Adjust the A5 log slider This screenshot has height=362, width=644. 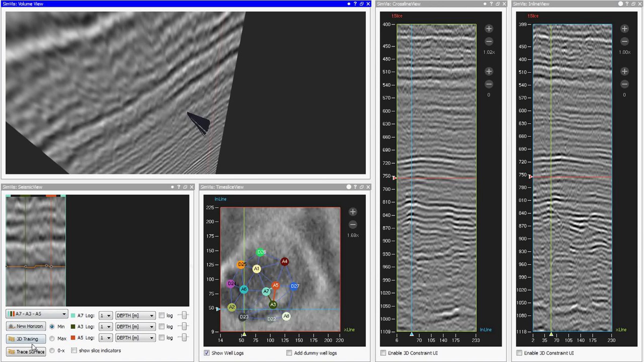184,337
